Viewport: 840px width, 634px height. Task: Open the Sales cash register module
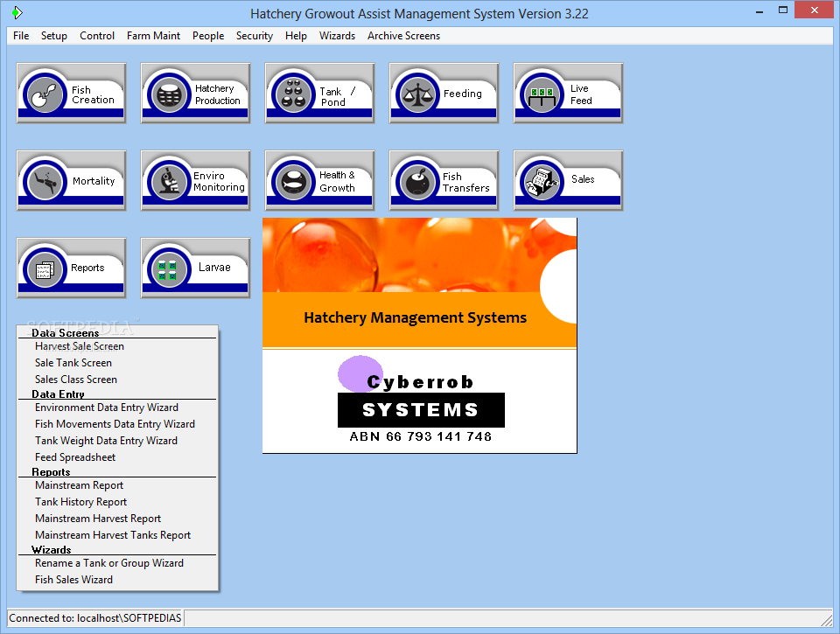(569, 180)
